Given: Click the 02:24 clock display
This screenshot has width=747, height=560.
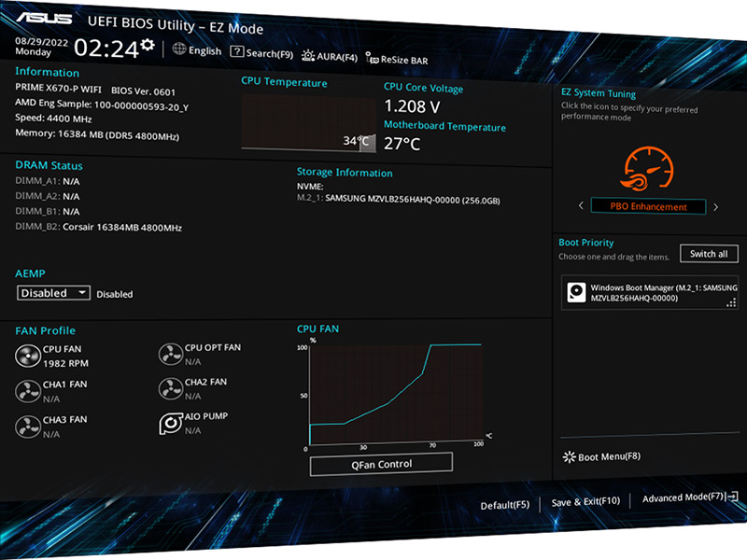Looking at the screenshot, I should point(106,49).
